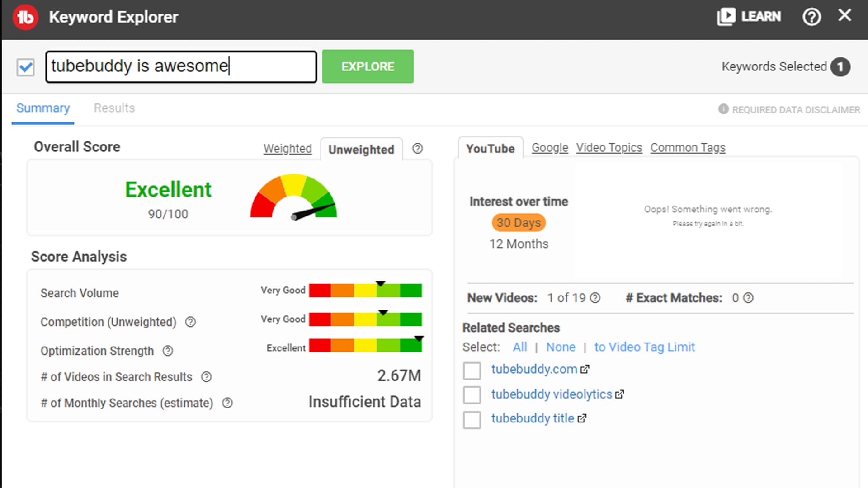Select None of the related searches

pyautogui.click(x=561, y=347)
